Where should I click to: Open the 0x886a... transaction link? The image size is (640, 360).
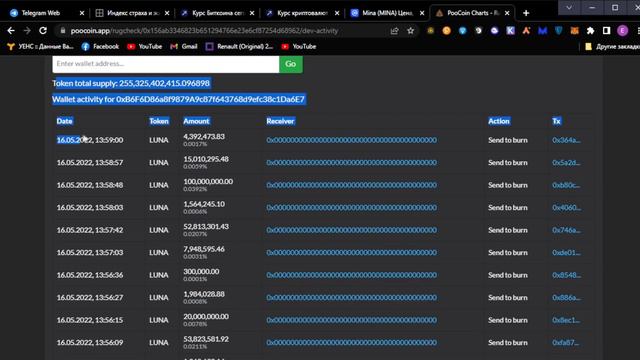click(x=566, y=297)
